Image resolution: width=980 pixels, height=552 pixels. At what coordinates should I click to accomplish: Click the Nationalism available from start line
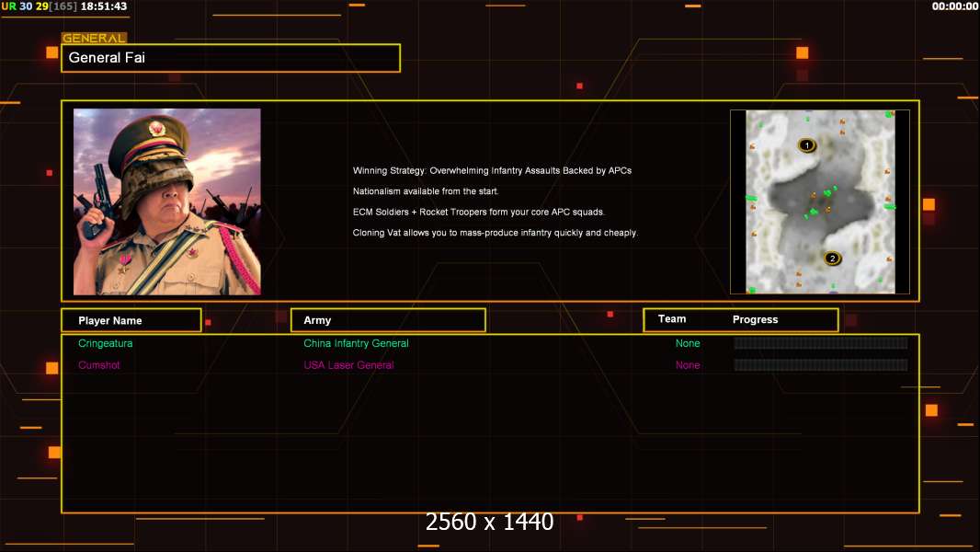point(426,191)
